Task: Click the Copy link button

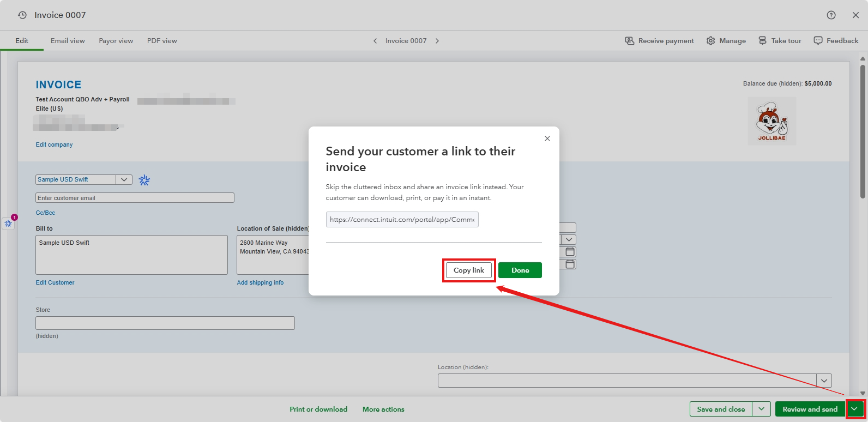Action: coord(468,270)
